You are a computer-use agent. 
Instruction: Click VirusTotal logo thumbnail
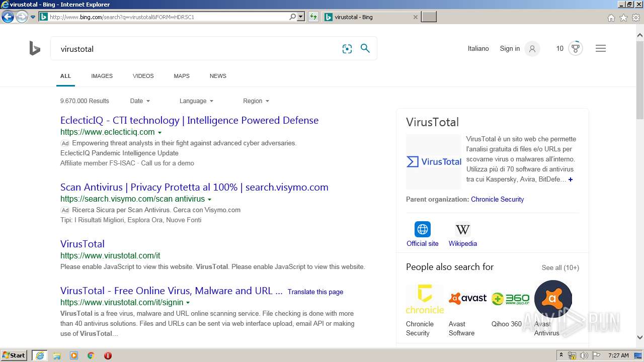point(434,161)
